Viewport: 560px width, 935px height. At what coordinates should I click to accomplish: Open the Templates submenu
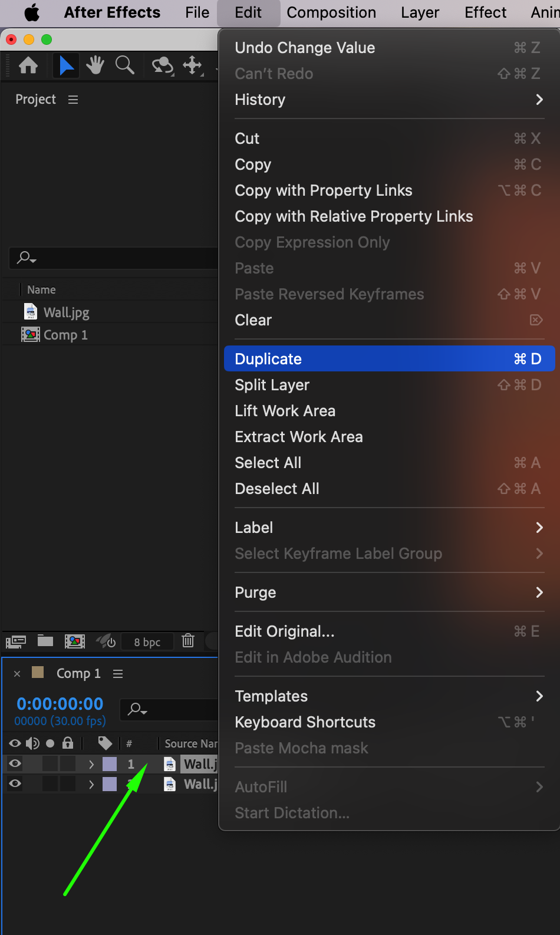pos(388,696)
